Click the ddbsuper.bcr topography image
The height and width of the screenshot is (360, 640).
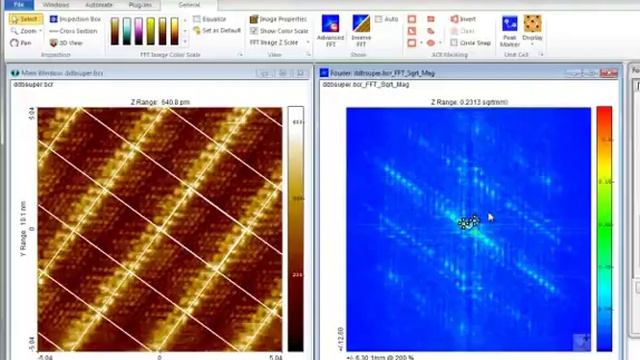[x=160, y=229]
